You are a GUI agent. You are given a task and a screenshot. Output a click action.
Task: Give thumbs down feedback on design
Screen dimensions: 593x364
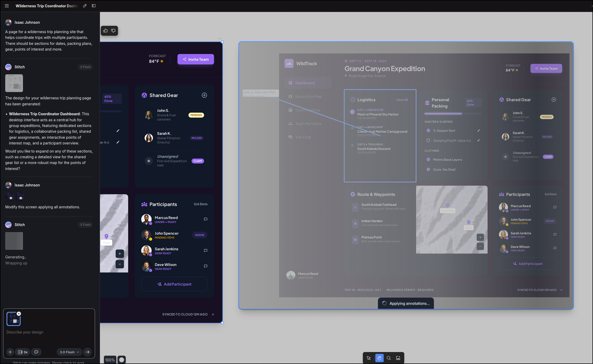113,31
